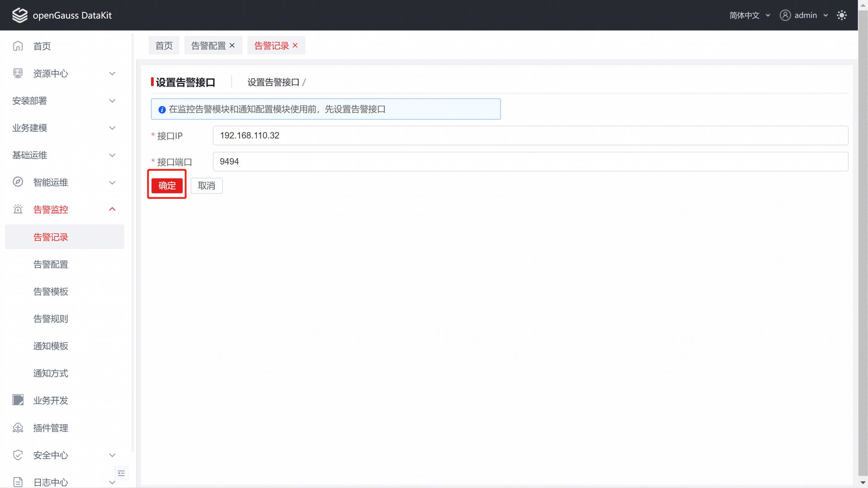868x488 pixels.
Task: Click the 资源中心 server icon
Action: pos(18,73)
